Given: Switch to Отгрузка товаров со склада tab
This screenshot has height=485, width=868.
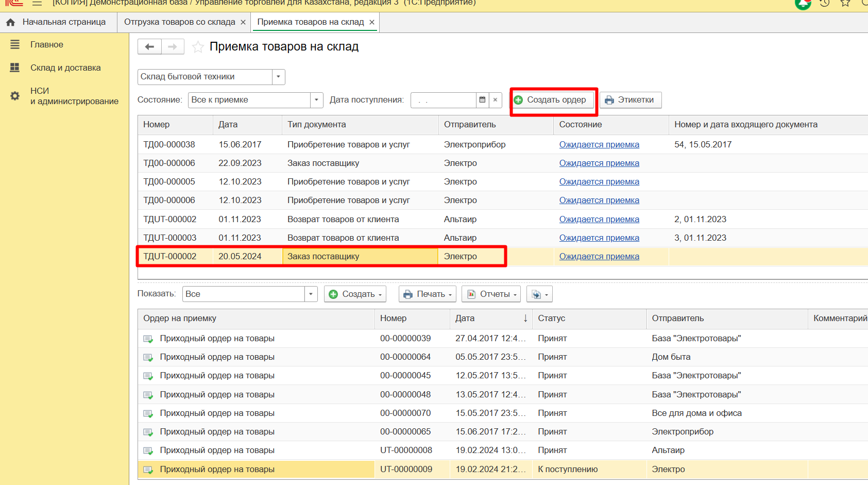Looking at the screenshot, I should [x=179, y=22].
